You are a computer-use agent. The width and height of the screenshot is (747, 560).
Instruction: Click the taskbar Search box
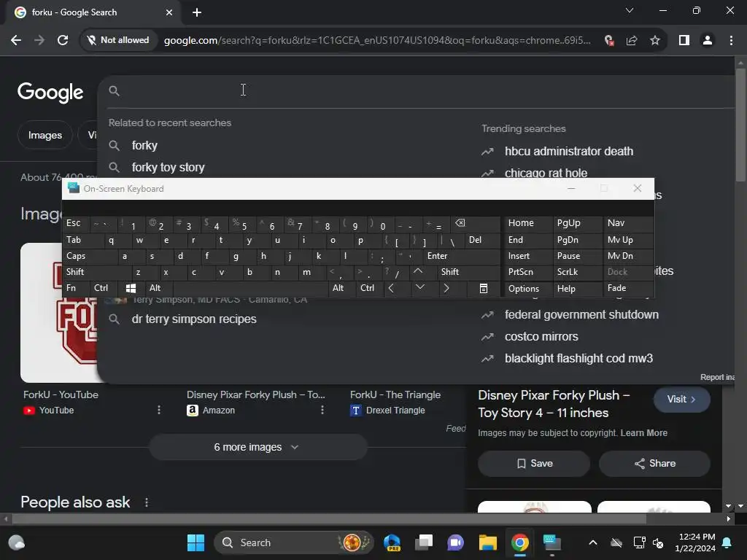[293, 542]
